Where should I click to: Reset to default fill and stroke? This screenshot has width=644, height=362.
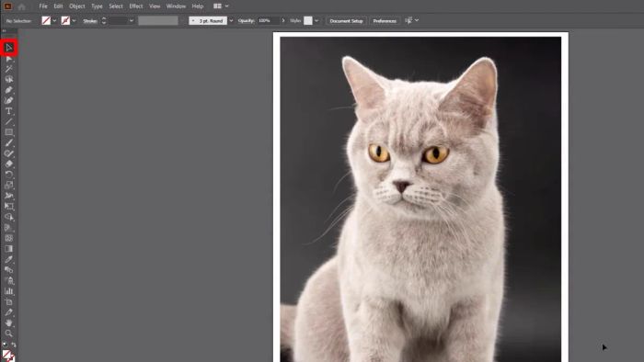5,345
